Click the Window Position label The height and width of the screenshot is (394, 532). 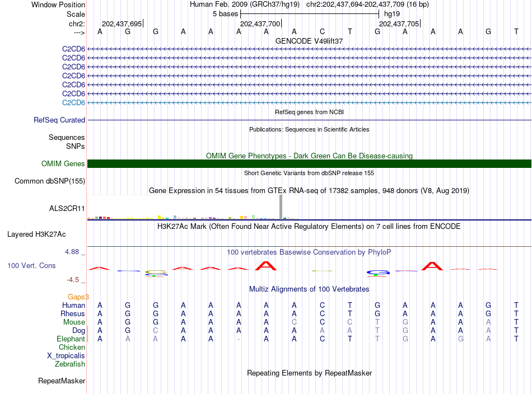[x=58, y=4]
